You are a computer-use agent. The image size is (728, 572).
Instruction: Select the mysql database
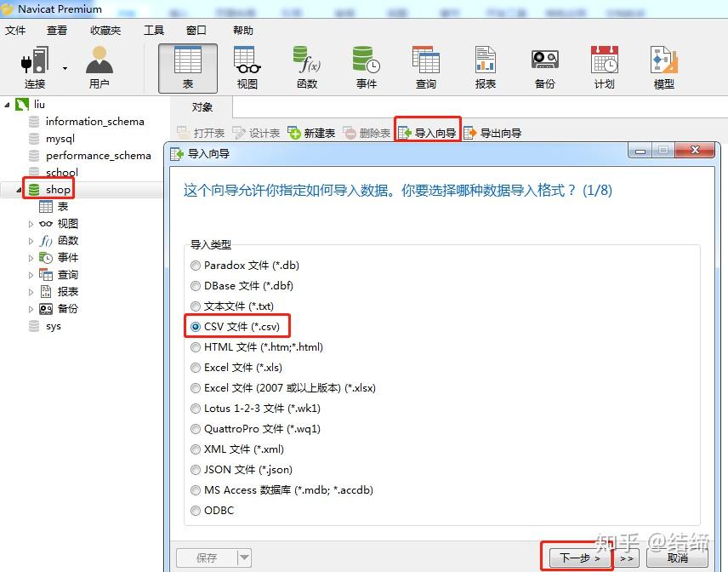60,139
